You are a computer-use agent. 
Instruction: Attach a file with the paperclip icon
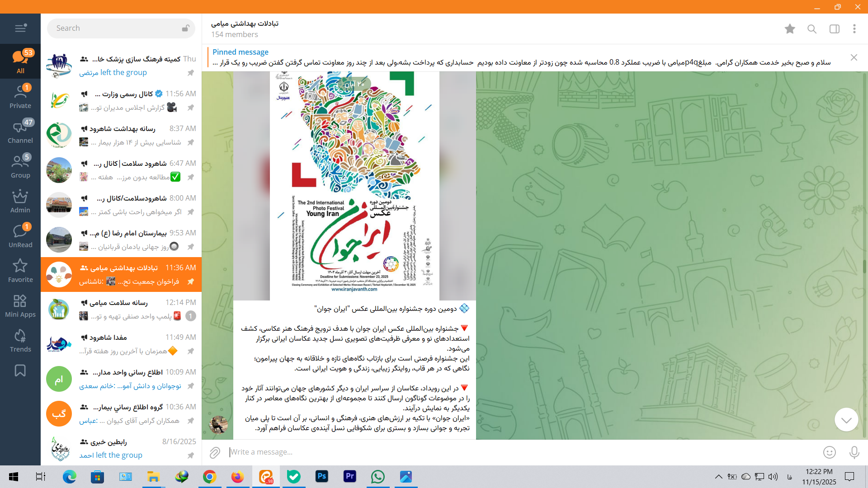coord(215,452)
